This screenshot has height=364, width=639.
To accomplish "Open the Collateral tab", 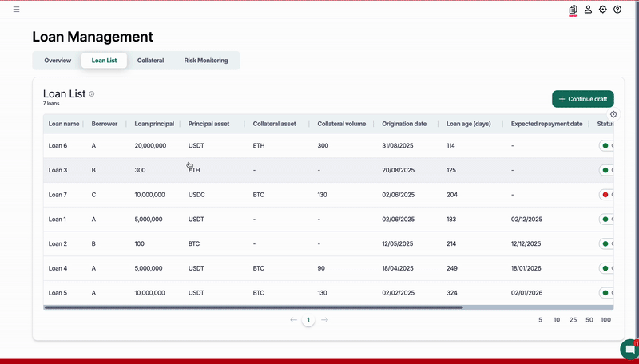I will (150, 61).
